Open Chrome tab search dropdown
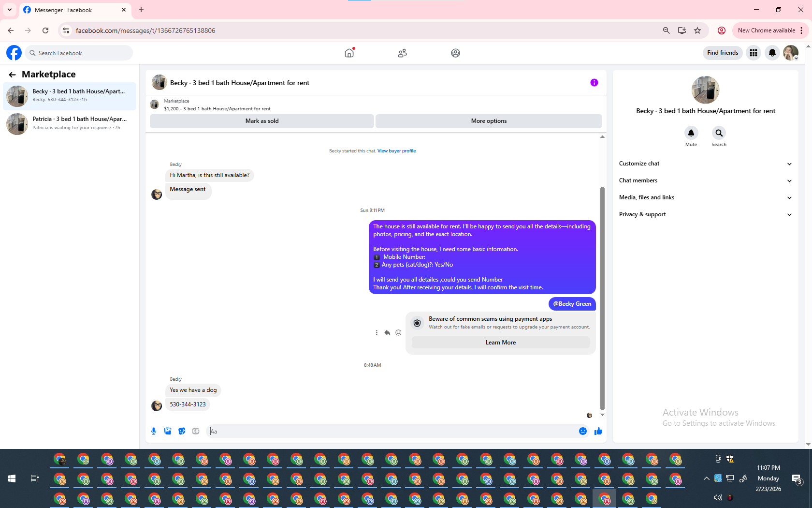The image size is (812, 508). [x=10, y=10]
